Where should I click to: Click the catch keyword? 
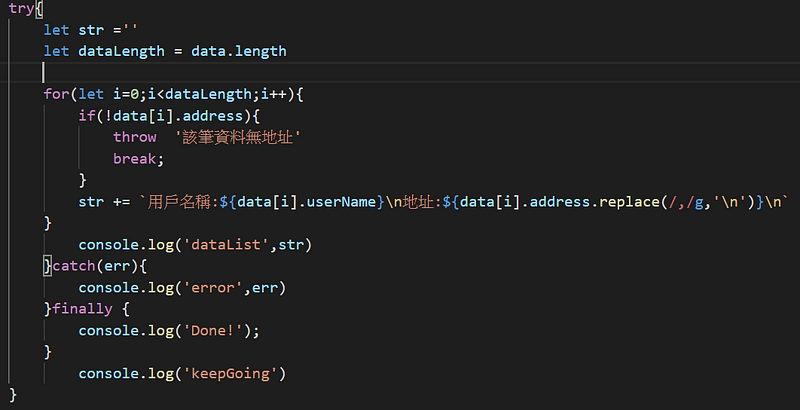73,266
